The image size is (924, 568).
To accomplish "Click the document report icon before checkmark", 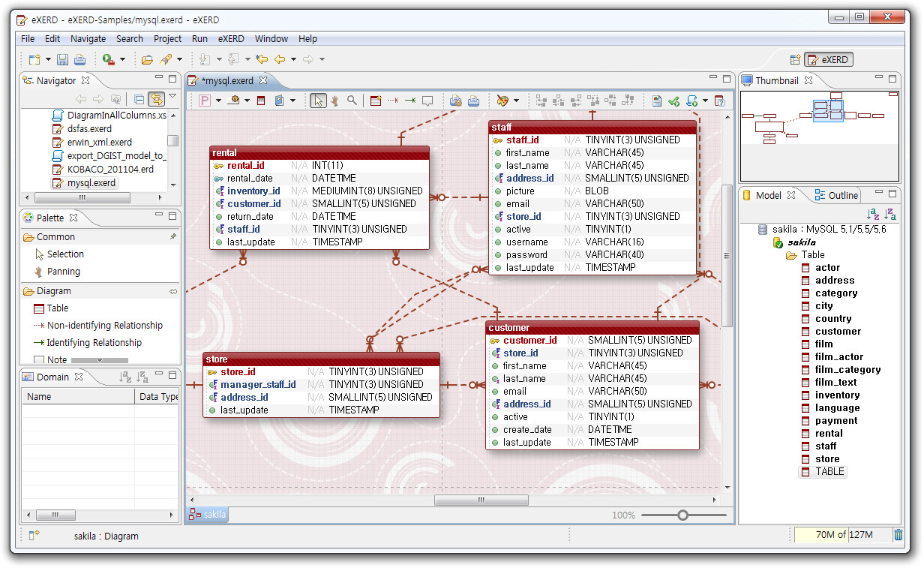I will pos(657,101).
